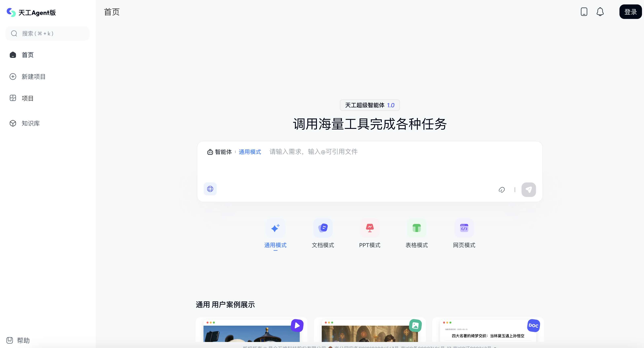The height and width of the screenshot is (348, 644).
Task: Click the 搜索 search input field
Action: coord(47,33)
